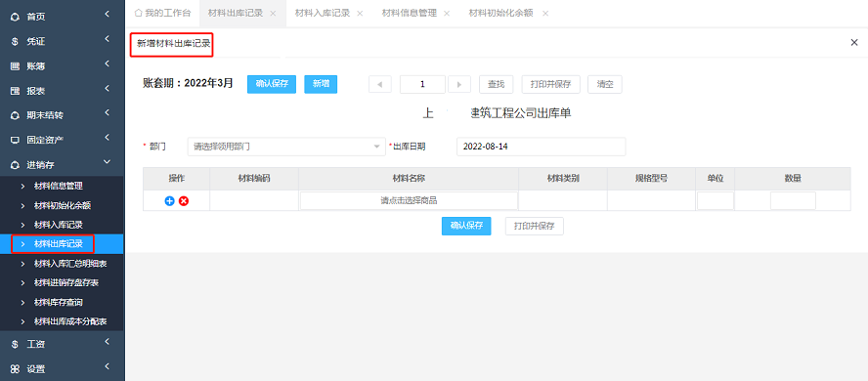Expand the 期末结转 menu chevron
Image resolution: width=868 pixels, height=381 pixels.
107,112
